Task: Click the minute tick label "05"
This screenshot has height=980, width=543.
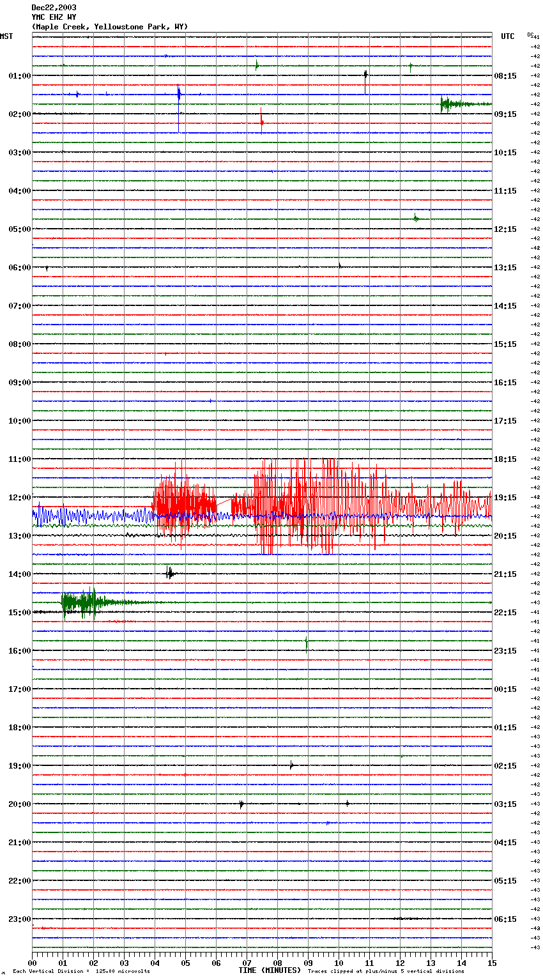Action: coord(185,963)
